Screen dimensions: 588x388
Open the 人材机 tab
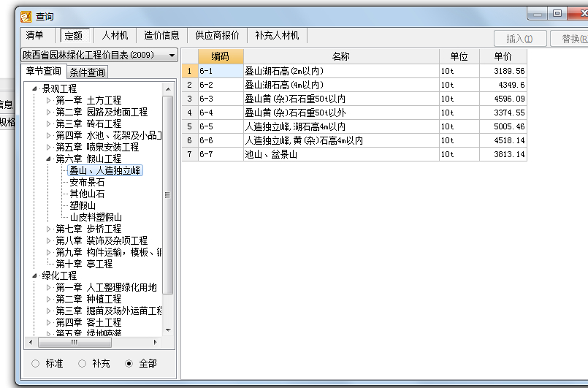(115, 36)
